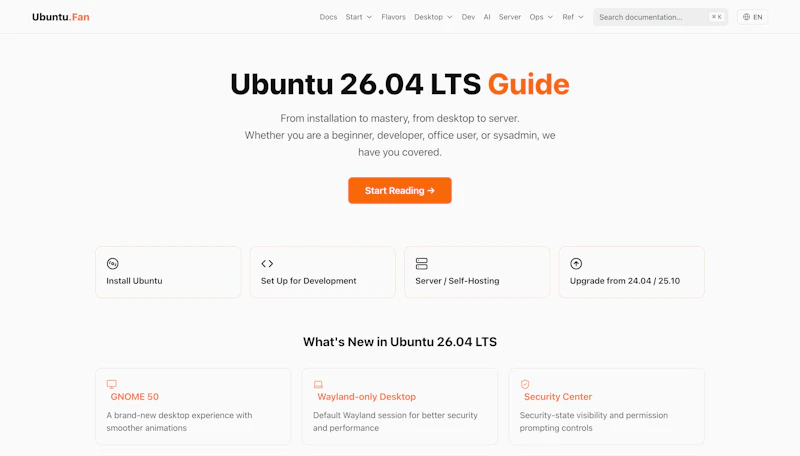Click the chevron beside Start
The image size is (800, 456).
(369, 17)
